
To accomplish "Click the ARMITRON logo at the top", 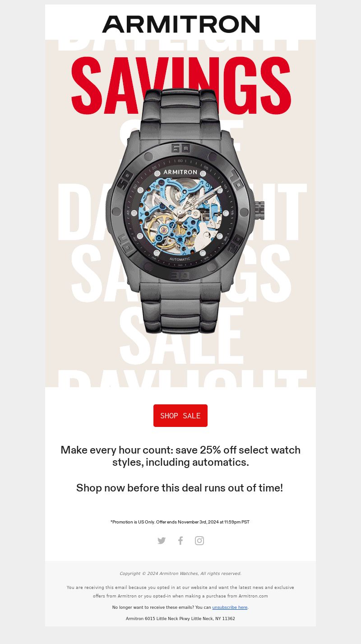I will [x=180, y=24].
